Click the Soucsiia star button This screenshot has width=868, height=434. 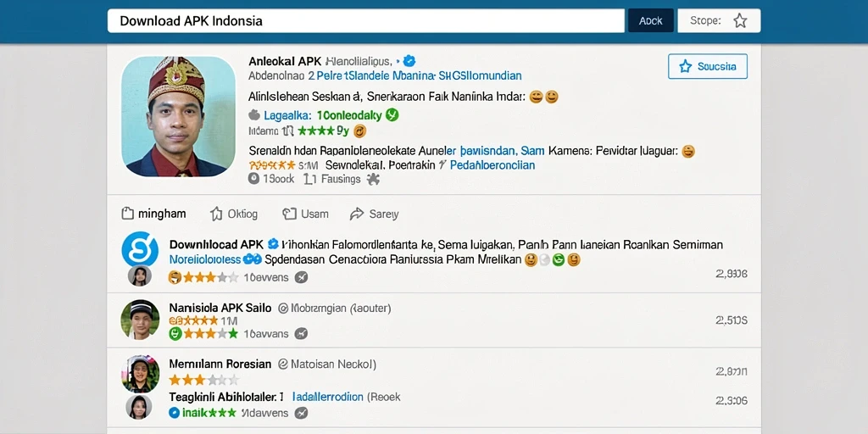708,66
